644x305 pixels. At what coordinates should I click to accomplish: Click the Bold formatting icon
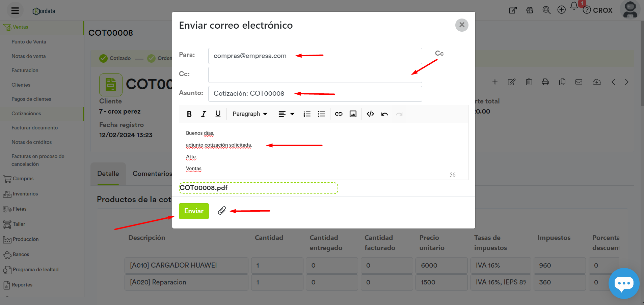tap(189, 114)
